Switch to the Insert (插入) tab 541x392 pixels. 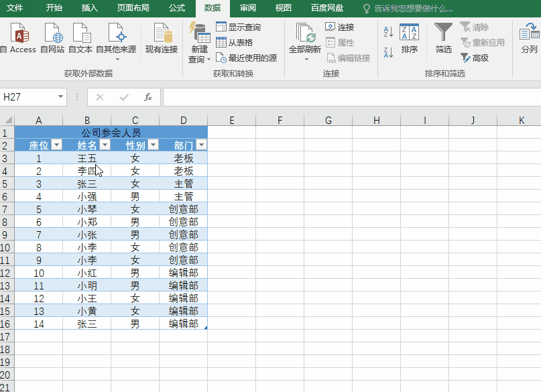[x=90, y=8]
